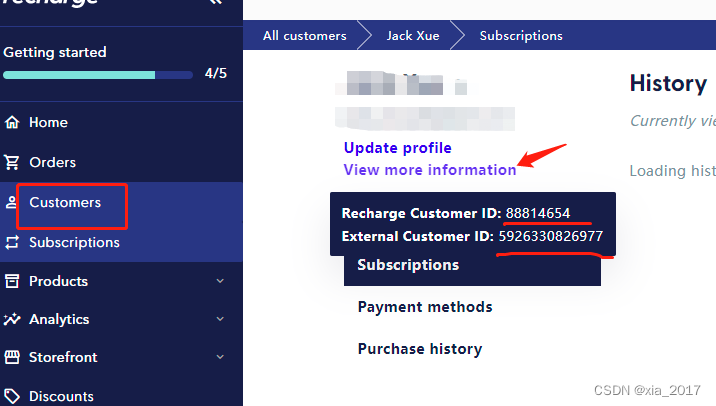
Task: Click the Analytics chart icon
Action: tap(12, 319)
